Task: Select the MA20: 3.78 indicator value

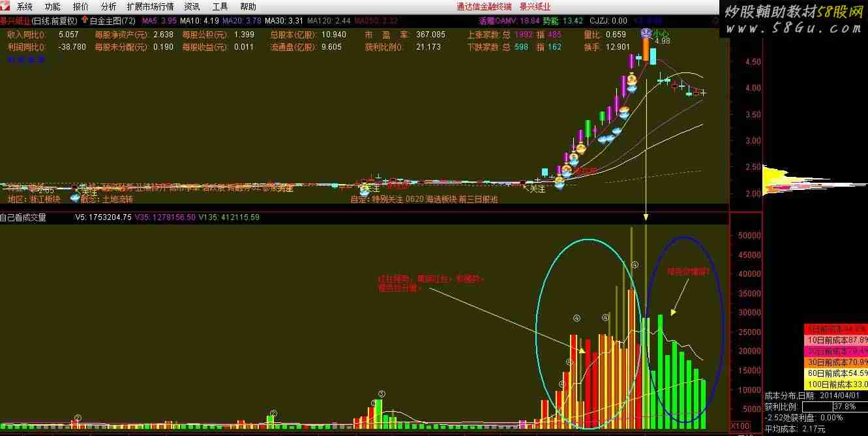Action: pos(242,21)
